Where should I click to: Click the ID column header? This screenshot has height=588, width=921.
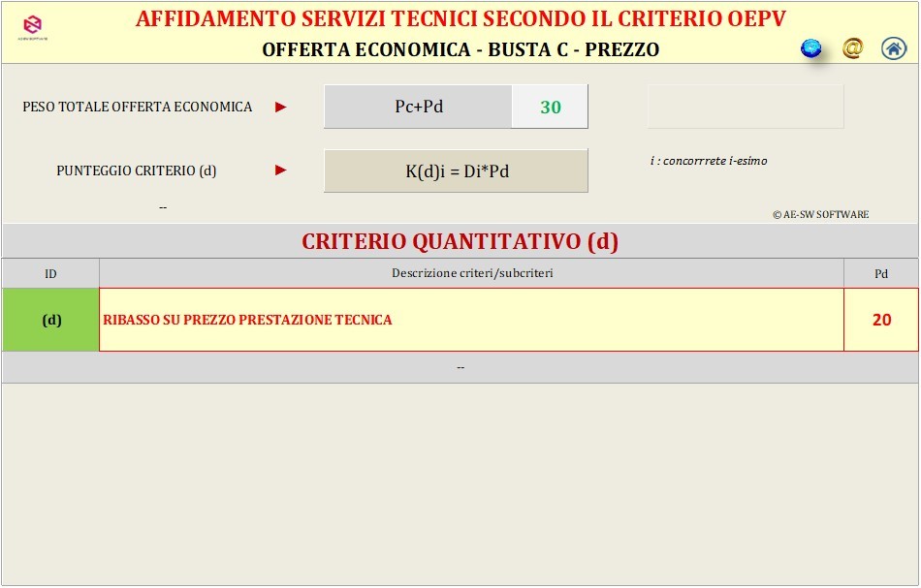click(50, 273)
